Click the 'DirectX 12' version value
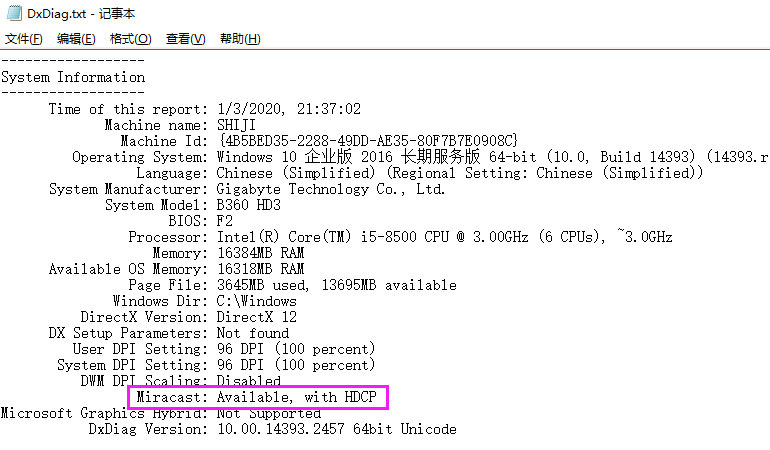The width and height of the screenshot is (770, 450). click(257, 317)
